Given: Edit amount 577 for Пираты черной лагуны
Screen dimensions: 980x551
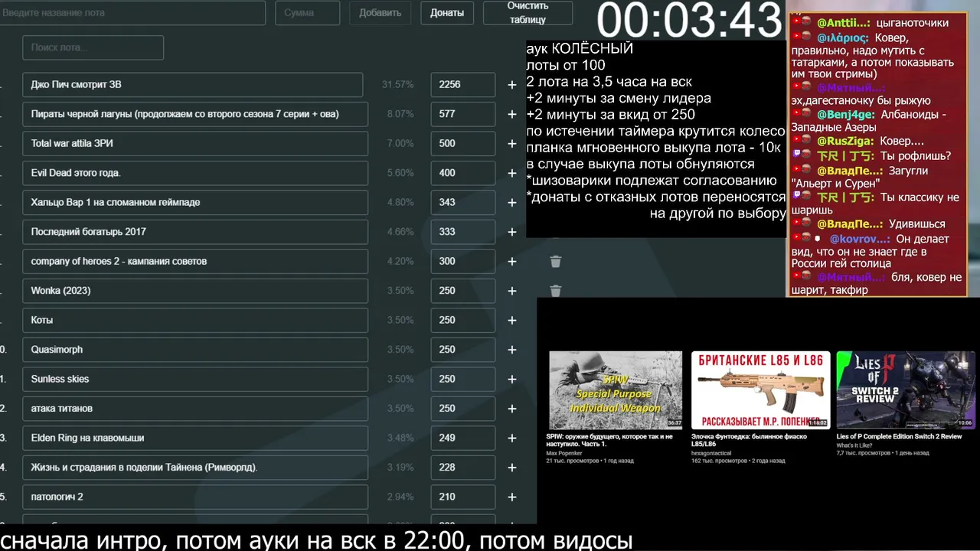Looking at the screenshot, I should coord(462,114).
